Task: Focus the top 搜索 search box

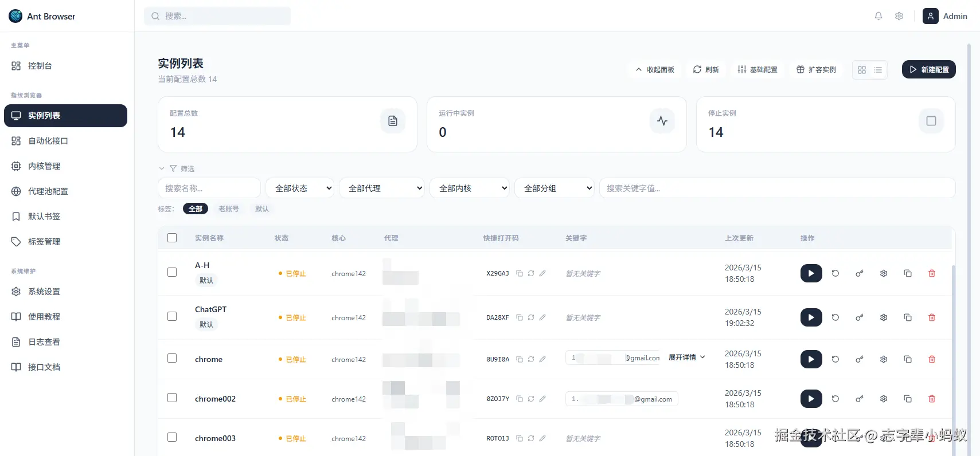Action: [x=217, y=16]
